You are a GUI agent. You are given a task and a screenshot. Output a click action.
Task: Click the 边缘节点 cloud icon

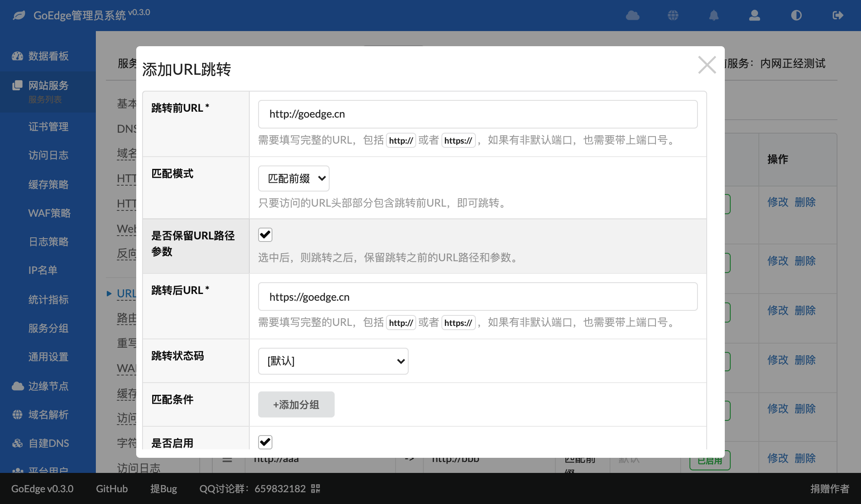tap(18, 386)
